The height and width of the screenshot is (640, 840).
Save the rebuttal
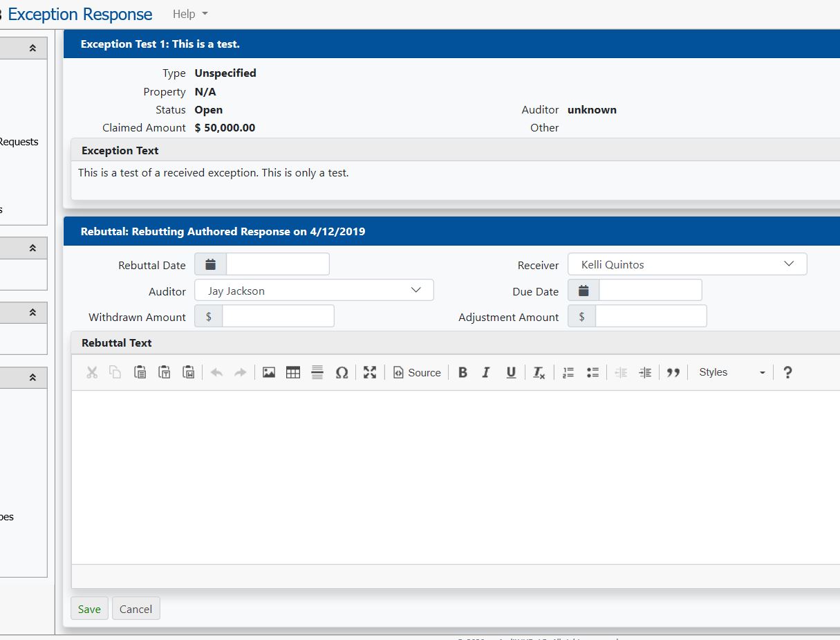[89, 609]
